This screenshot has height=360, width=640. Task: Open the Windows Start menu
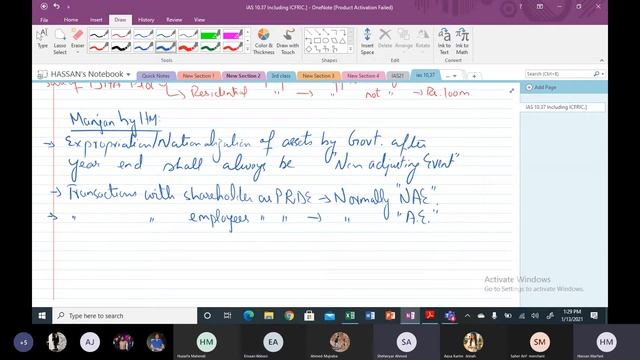click(42, 316)
